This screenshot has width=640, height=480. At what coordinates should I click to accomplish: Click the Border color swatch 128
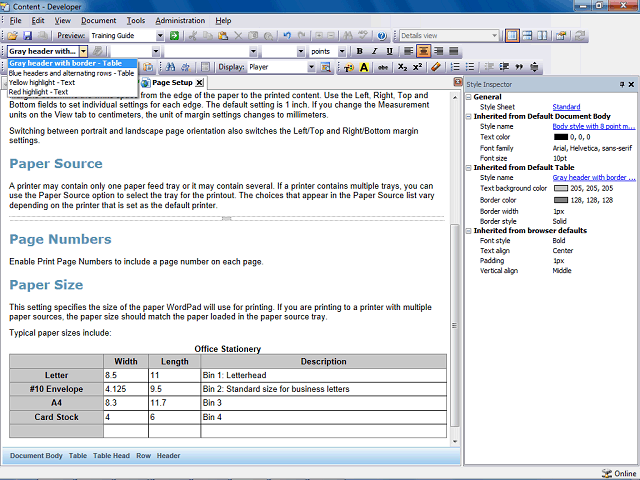coord(561,200)
